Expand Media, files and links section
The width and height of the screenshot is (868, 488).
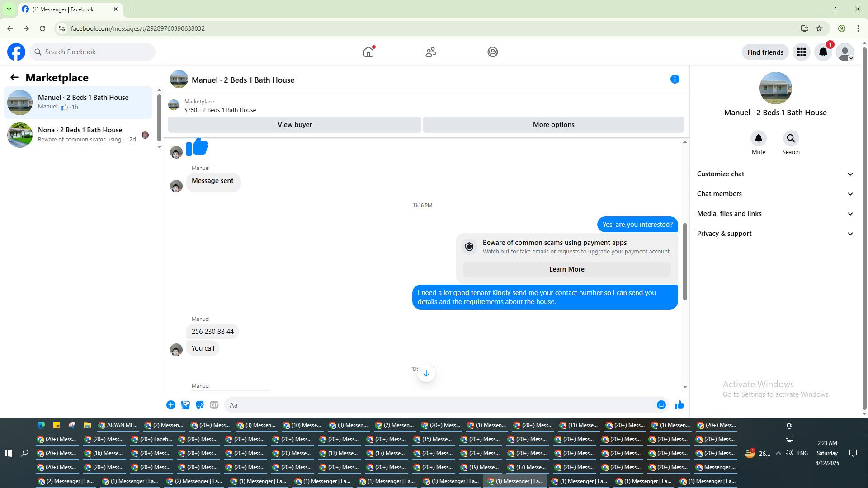(x=775, y=214)
